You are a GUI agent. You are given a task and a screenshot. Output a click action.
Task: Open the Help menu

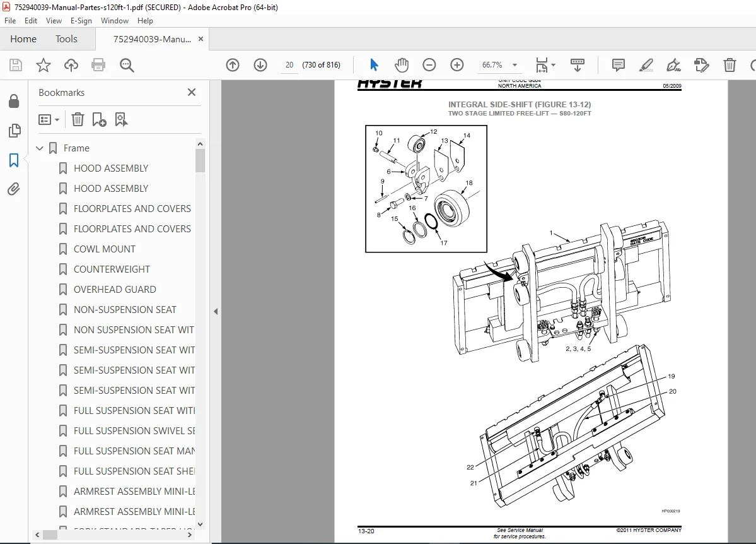pyautogui.click(x=145, y=21)
